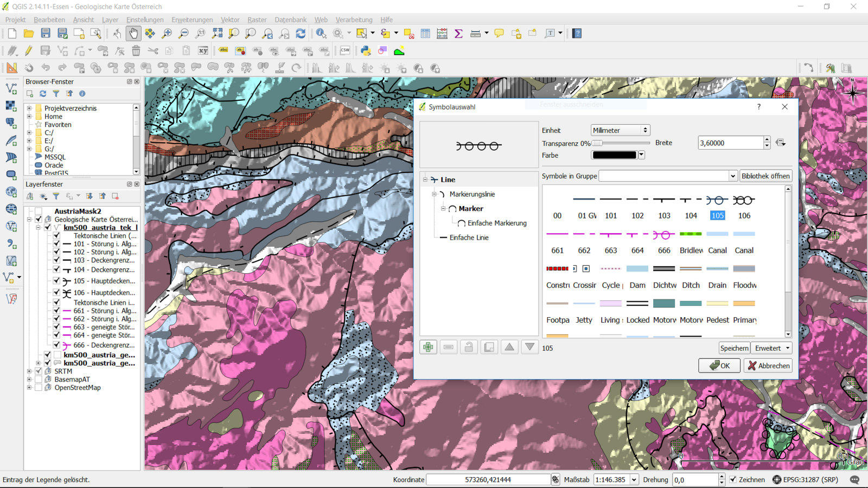Click the move symbol layer down arrow

tap(530, 347)
